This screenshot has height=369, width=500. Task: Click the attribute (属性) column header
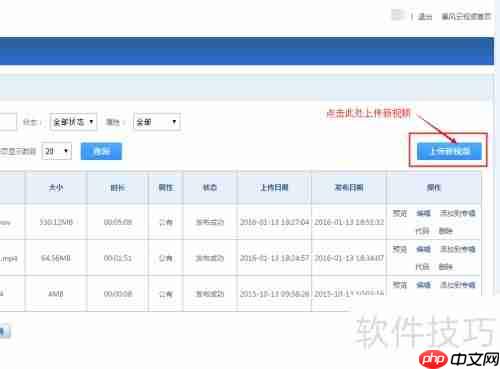pos(166,188)
